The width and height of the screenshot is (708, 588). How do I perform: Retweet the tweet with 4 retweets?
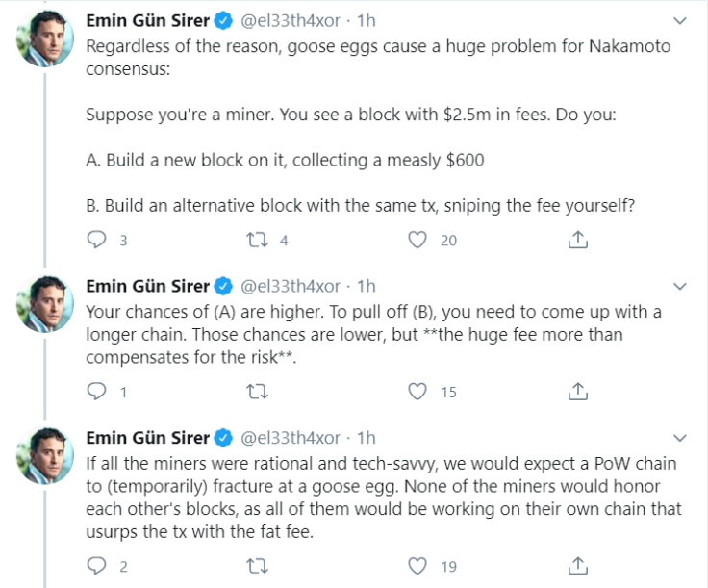pos(258,240)
